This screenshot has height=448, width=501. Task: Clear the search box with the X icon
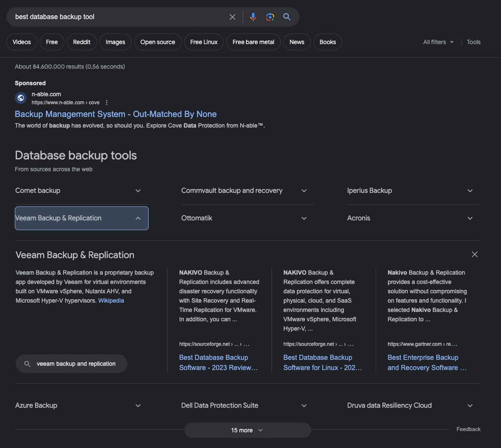coord(232,17)
